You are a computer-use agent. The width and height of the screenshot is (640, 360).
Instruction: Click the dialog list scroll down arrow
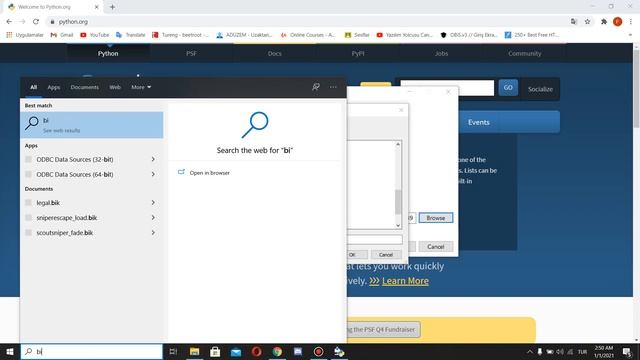tap(398, 225)
